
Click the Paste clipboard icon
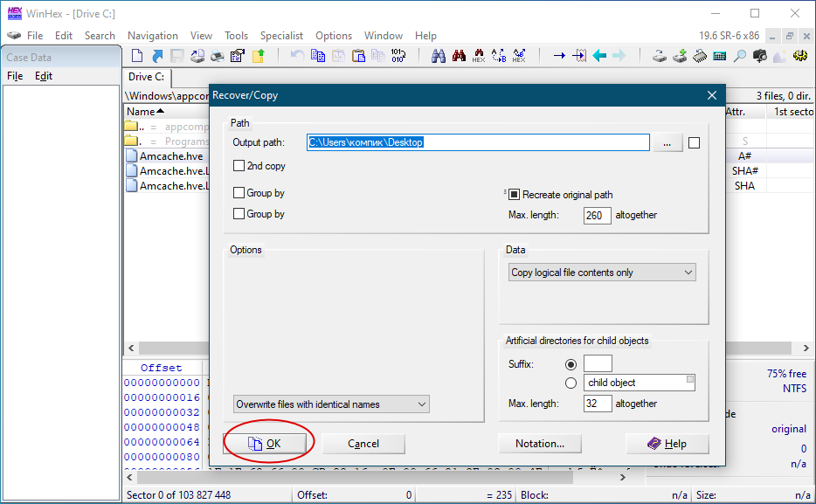tap(358, 56)
